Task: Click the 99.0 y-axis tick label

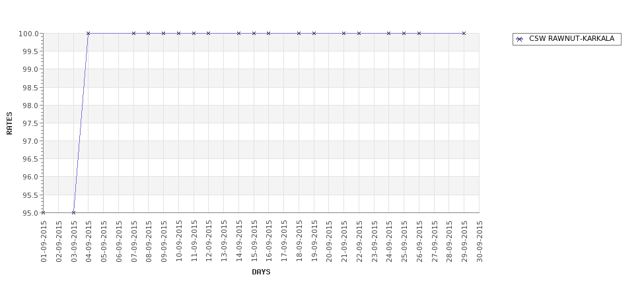Action: point(31,69)
